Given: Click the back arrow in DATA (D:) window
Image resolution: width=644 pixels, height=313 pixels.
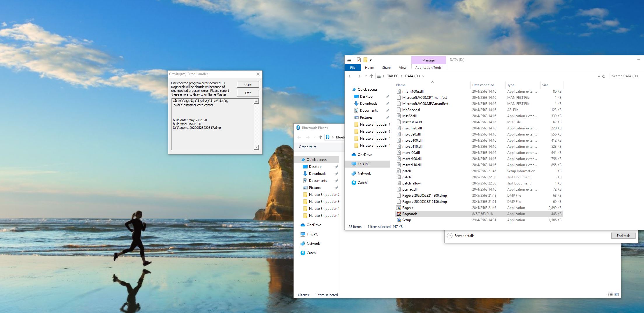Looking at the screenshot, I should [350, 76].
